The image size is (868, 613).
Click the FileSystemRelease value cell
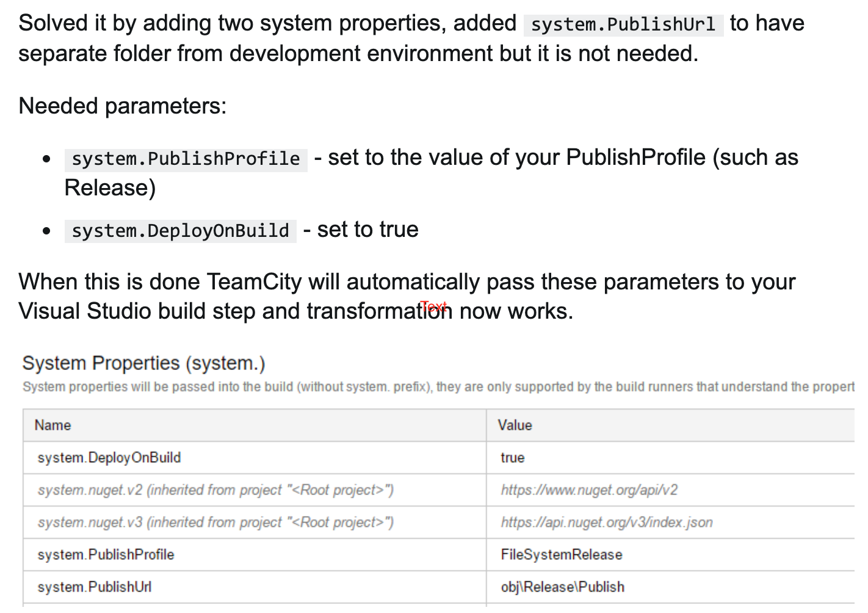[561, 555]
